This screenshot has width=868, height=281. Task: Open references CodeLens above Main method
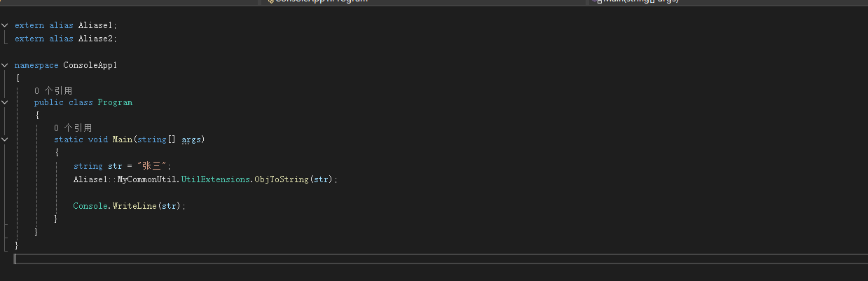pos(73,128)
